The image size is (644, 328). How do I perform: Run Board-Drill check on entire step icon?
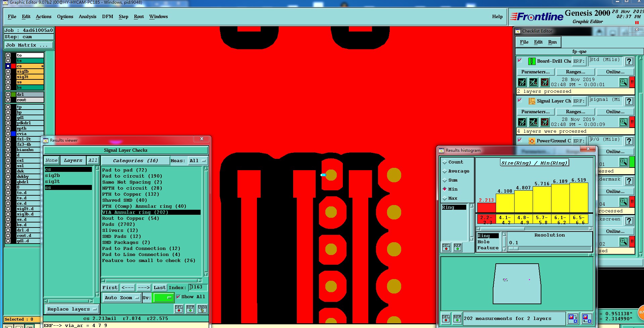522,82
